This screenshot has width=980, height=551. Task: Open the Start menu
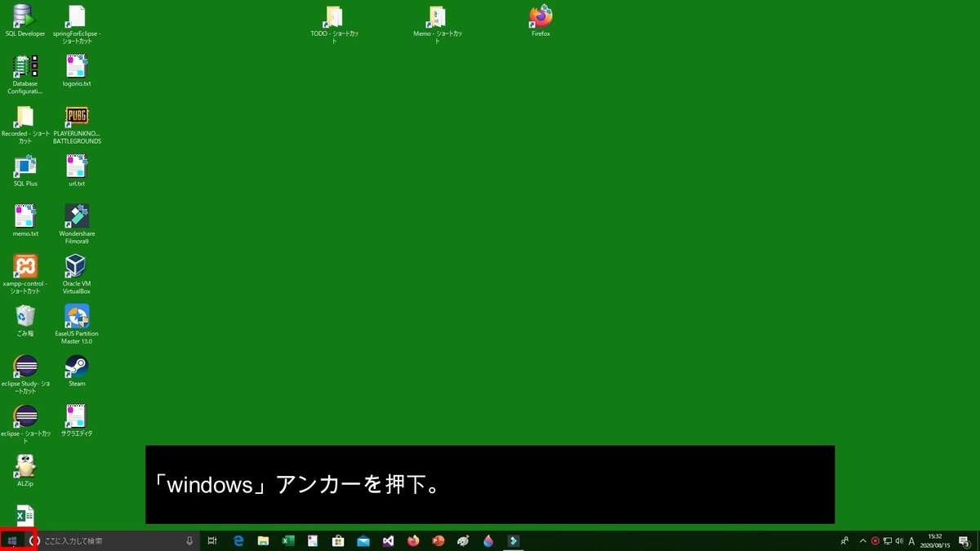[x=11, y=540]
